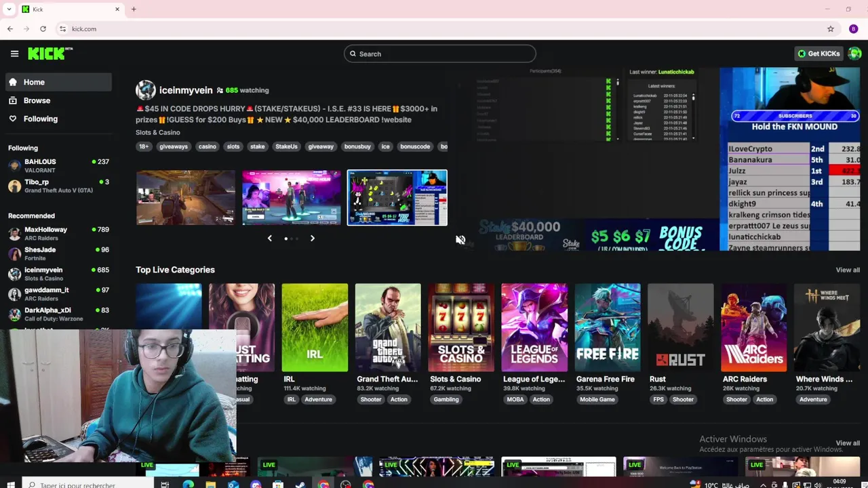868x488 pixels.
Task: Open a new browser tab
Action: (134, 9)
